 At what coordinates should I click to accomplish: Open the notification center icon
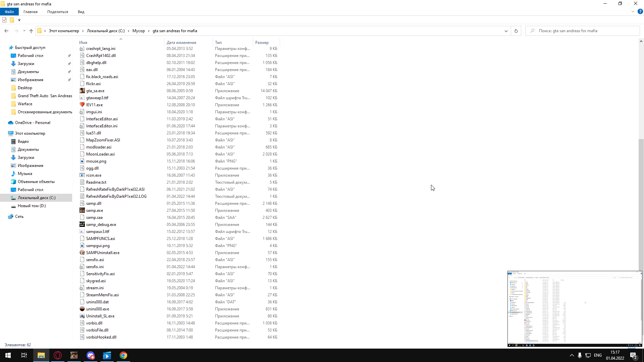pyautogui.click(x=634, y=356)
